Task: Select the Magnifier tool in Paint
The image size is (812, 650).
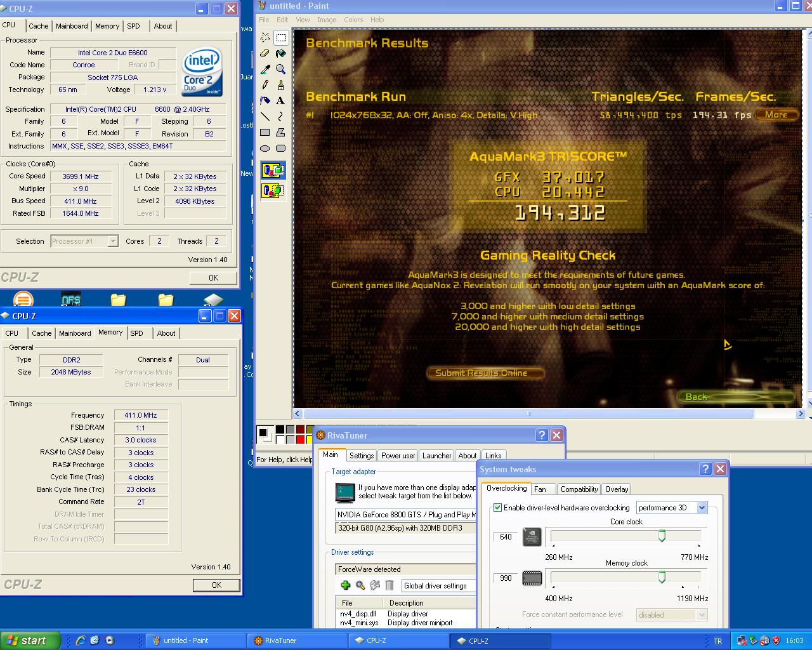Action: (x=280, y=69)
